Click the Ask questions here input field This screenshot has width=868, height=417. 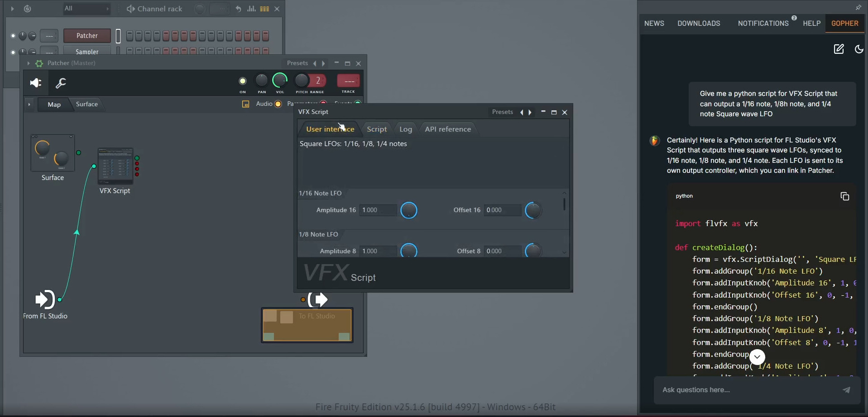point(747,390)
